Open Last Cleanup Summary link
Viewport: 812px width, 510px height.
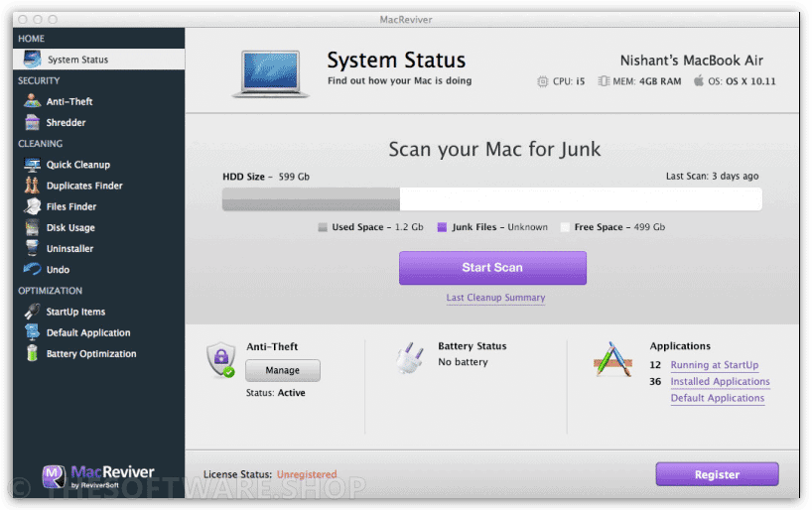tap(495, 298)
